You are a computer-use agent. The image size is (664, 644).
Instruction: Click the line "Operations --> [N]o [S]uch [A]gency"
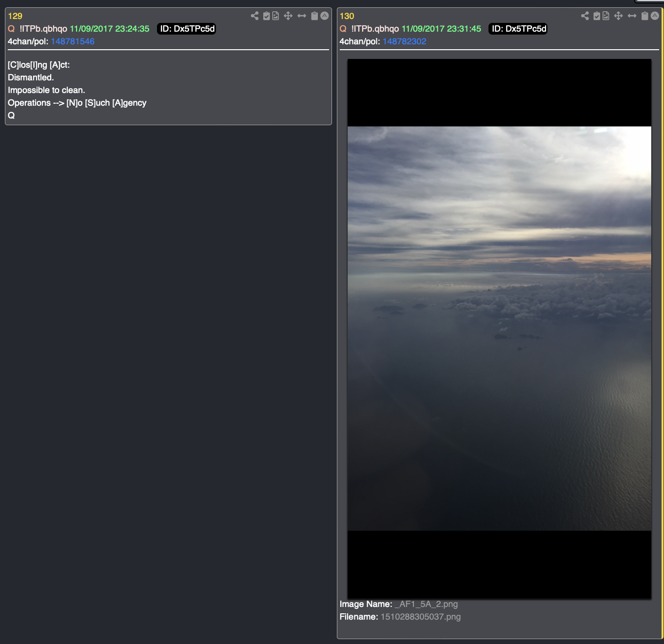click(77, 103)
